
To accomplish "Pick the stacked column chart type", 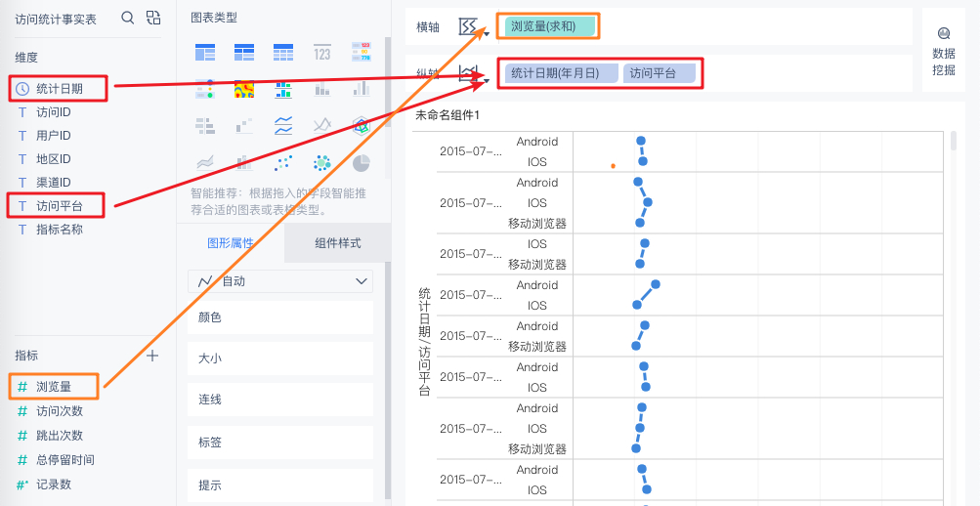I will 321,89.
